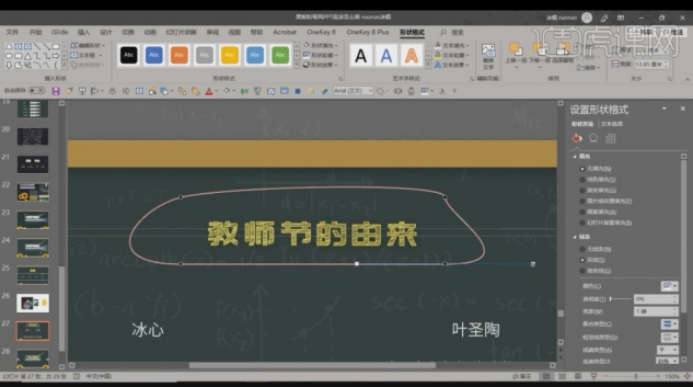693x387 pixels.
Task: Click the name 叶圣陶 on the slide
Action: tap(476, 330)
